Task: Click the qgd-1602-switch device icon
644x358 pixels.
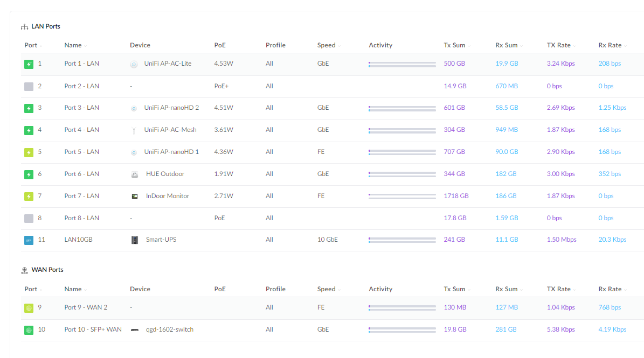Action: 135,329
